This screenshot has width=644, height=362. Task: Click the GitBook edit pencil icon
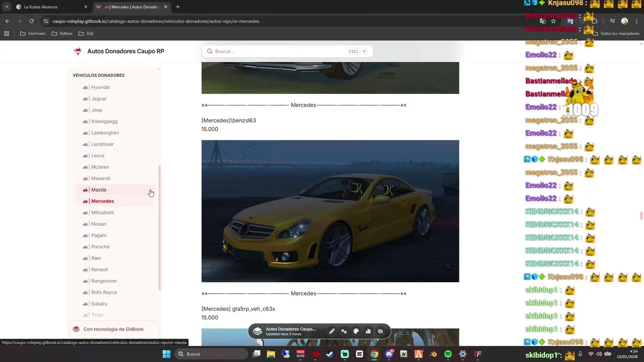click(x=332, y=331)
